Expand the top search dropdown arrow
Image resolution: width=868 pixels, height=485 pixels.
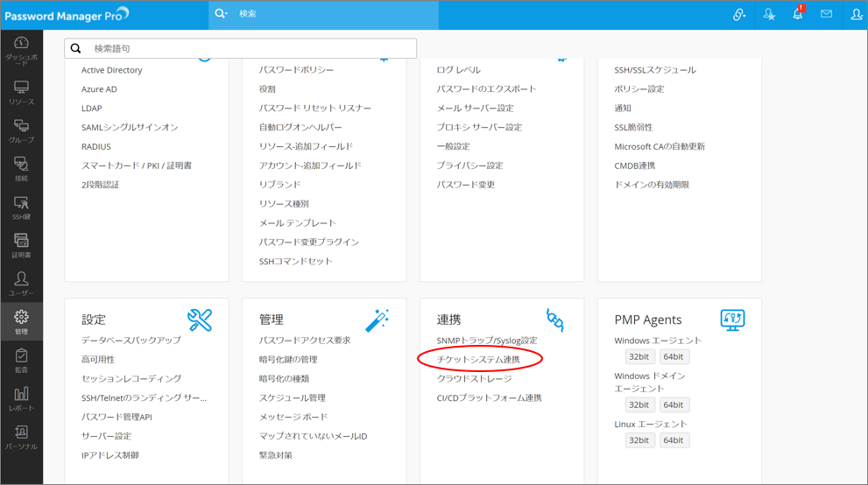(x=222, y=14)
